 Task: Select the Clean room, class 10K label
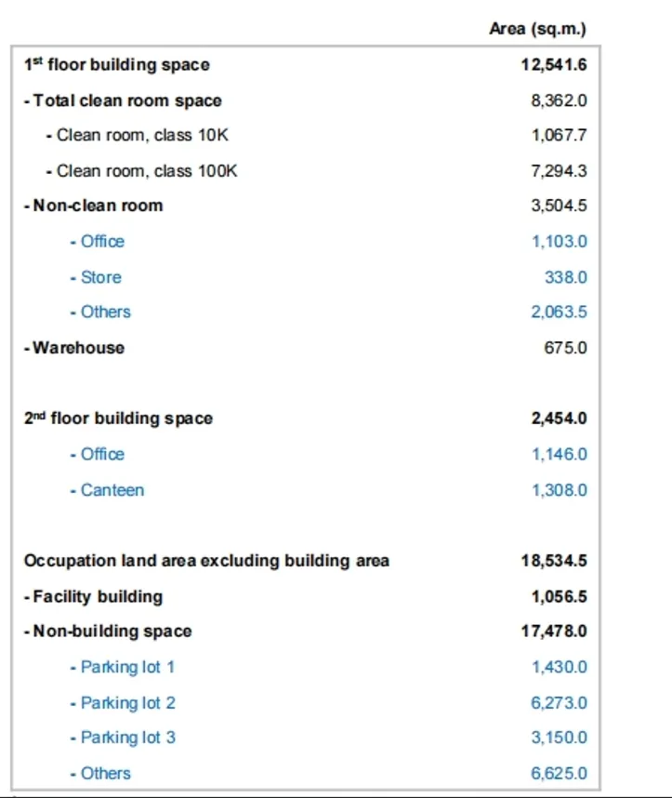pos(137,136)
